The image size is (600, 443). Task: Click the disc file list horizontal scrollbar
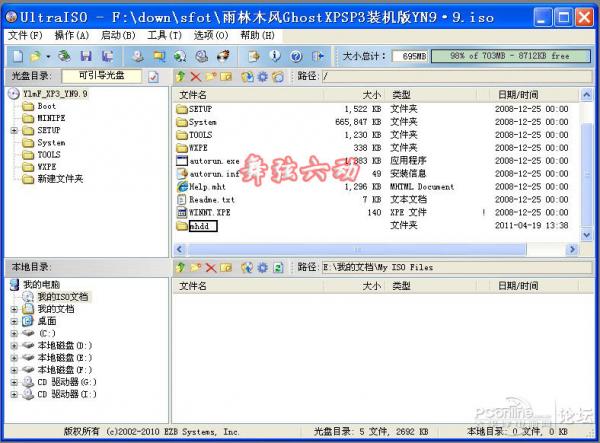pos(356,250)
